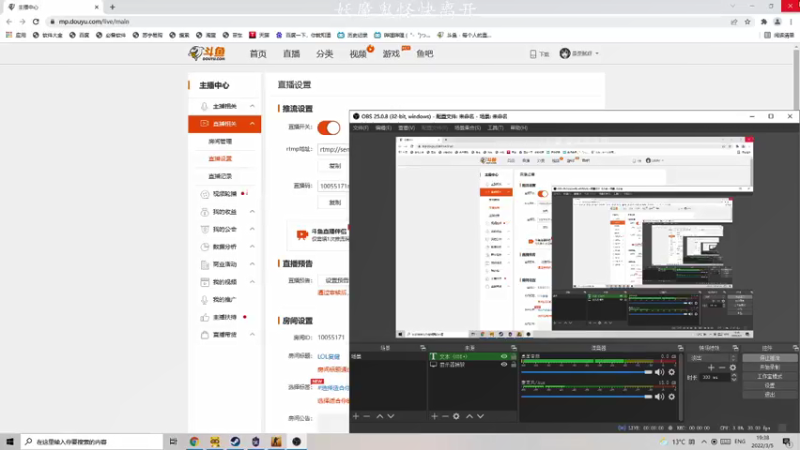800x450 pixels.
Task: Open source properties gear in Sources panel
Action: click(456, 416)
